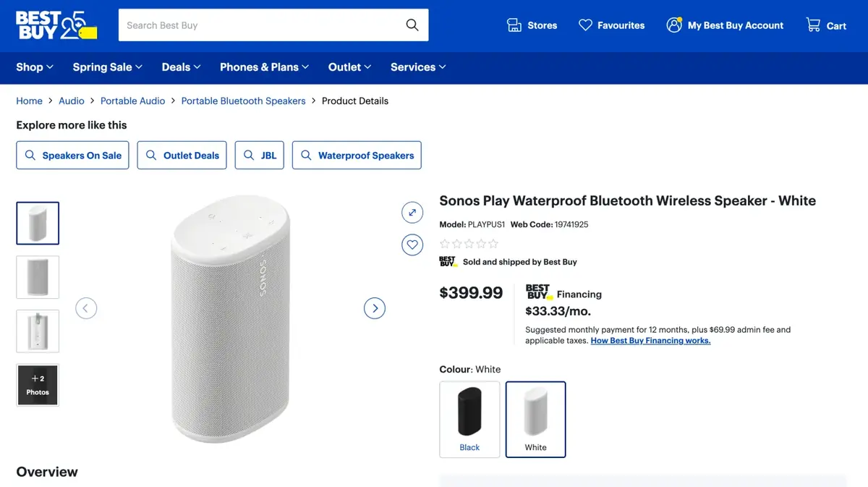Select the White colour option
868x487 pixels.
click(x=535, y=419)
